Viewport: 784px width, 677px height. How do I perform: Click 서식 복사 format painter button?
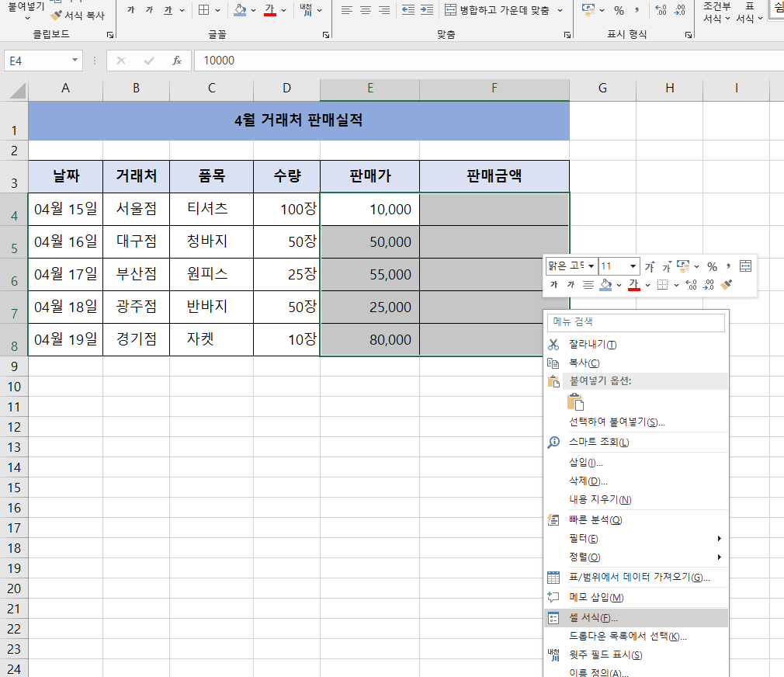[x=78, y=16]
